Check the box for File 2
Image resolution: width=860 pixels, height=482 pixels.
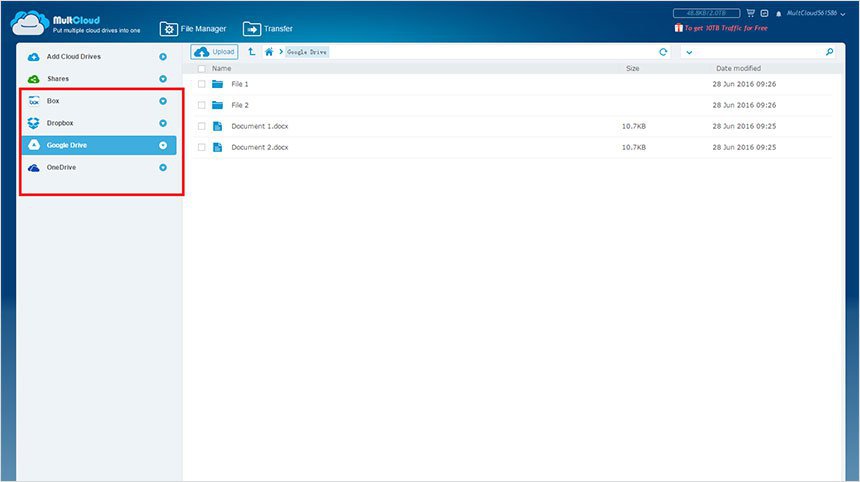tap(202, 105)
